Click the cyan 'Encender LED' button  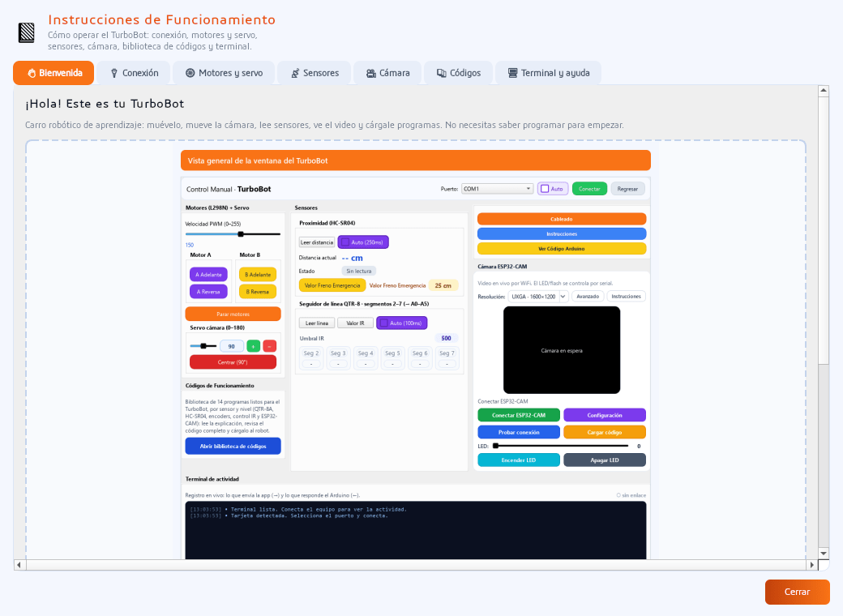pyautogui.click(x=519, y=460)
